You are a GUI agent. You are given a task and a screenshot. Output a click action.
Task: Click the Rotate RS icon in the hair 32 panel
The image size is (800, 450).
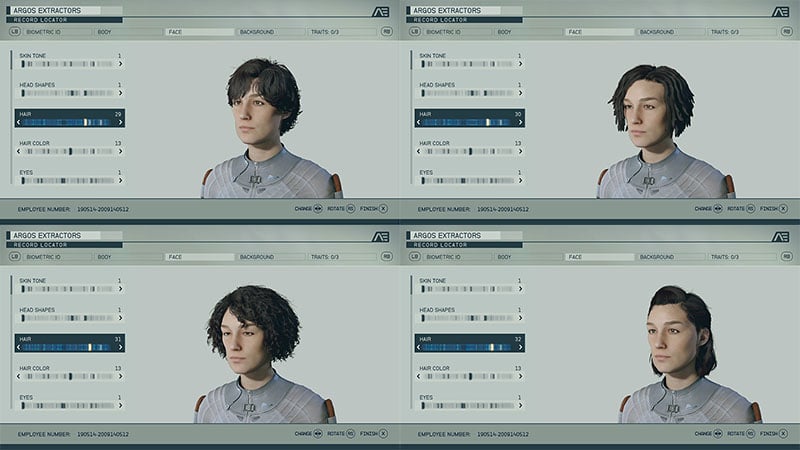click(751, 434)
